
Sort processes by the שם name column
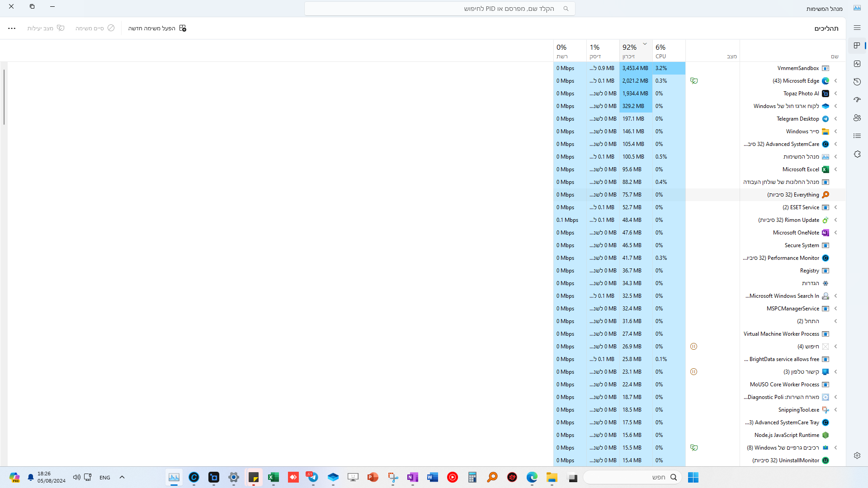coord(793,51)
